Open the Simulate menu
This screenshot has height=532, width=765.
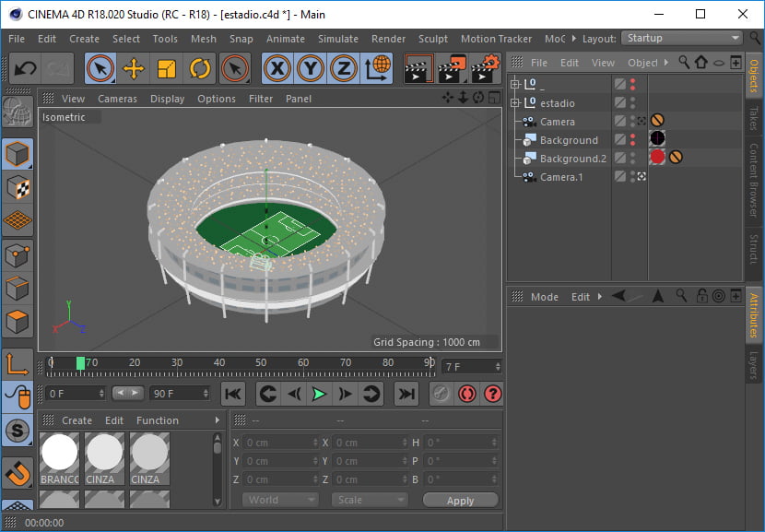[x=337, y=39]
